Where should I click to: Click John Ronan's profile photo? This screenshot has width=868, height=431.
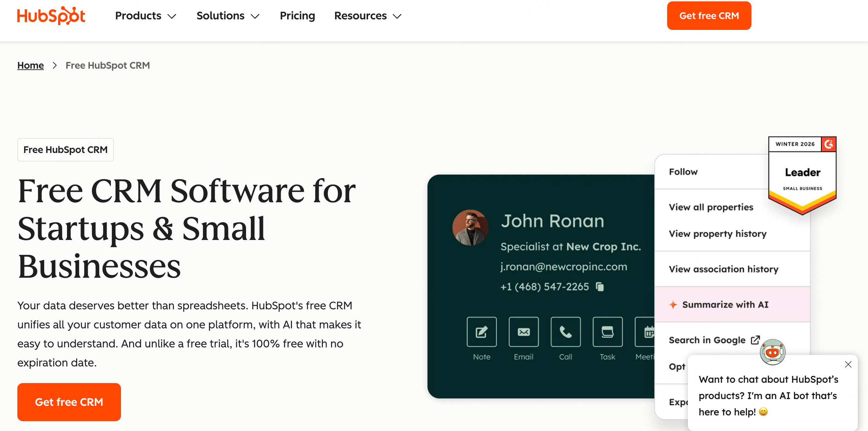coord(470,227)
